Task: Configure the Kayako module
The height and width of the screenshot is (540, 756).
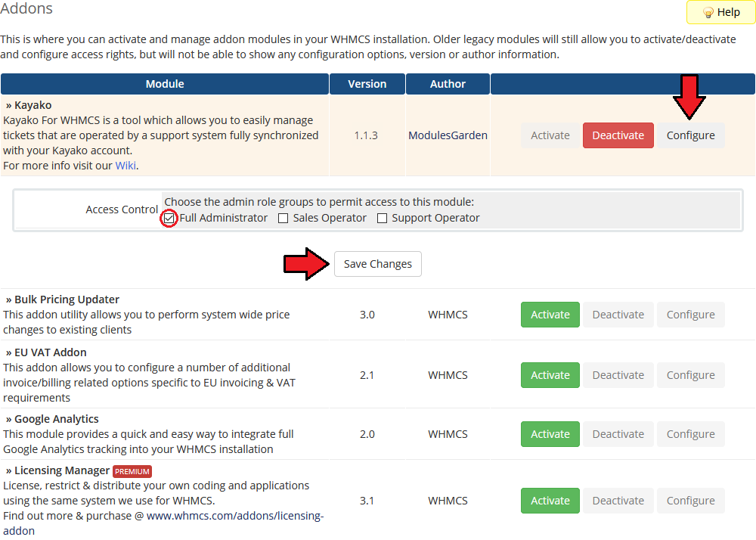Action: pos(690,135)
